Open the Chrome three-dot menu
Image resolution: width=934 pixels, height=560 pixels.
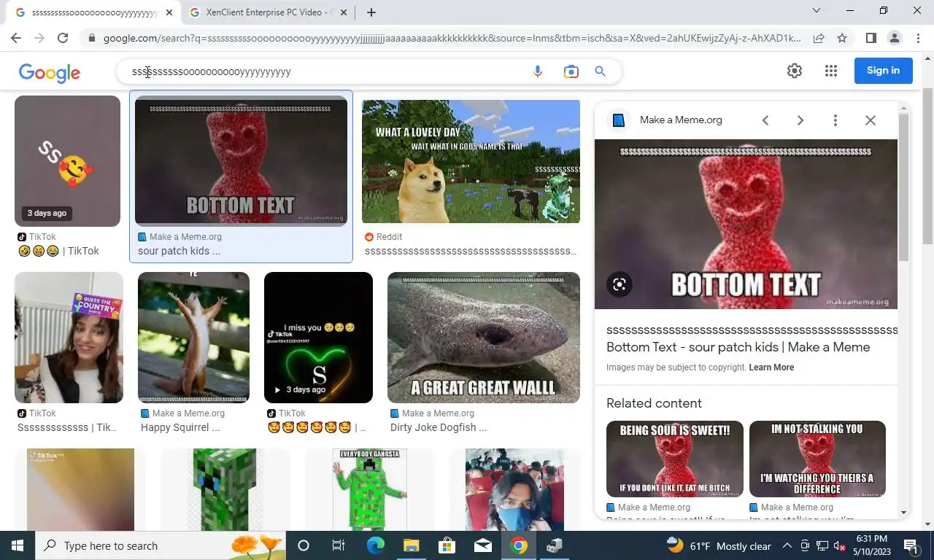coord(918,38)
